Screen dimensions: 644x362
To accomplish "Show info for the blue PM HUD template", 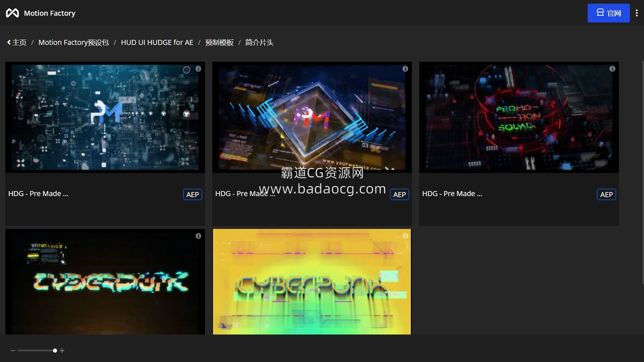I will (199, 69).
